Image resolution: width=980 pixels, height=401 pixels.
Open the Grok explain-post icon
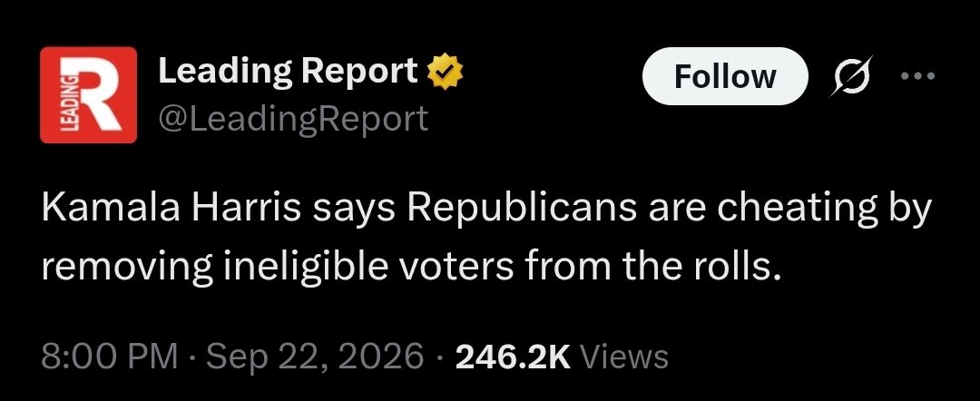850,75
